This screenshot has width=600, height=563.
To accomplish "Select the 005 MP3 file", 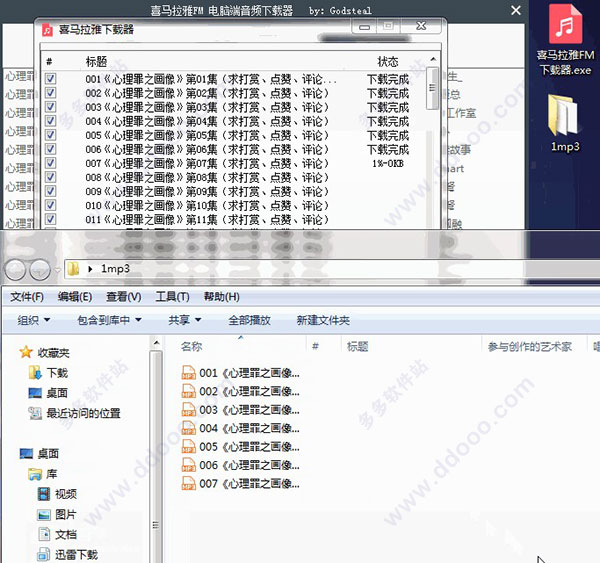I will pos(240,447).
